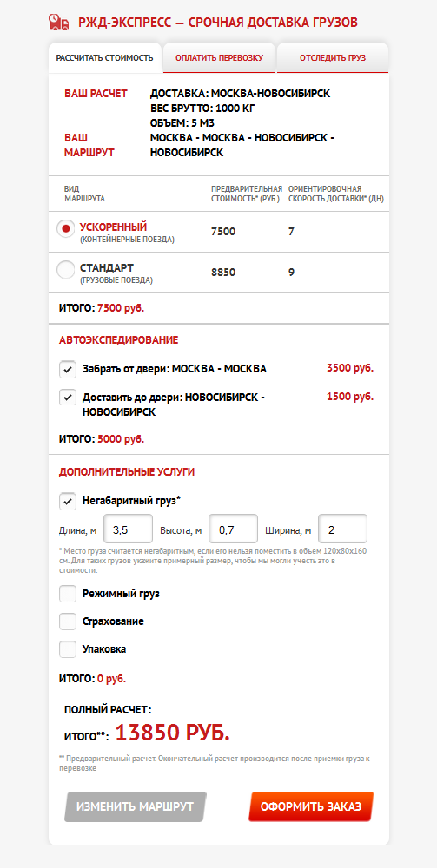Image resolution: width=437 pixels, height=868 pixels.
Task: Click the Длина length input field
Action: (129, 529)
